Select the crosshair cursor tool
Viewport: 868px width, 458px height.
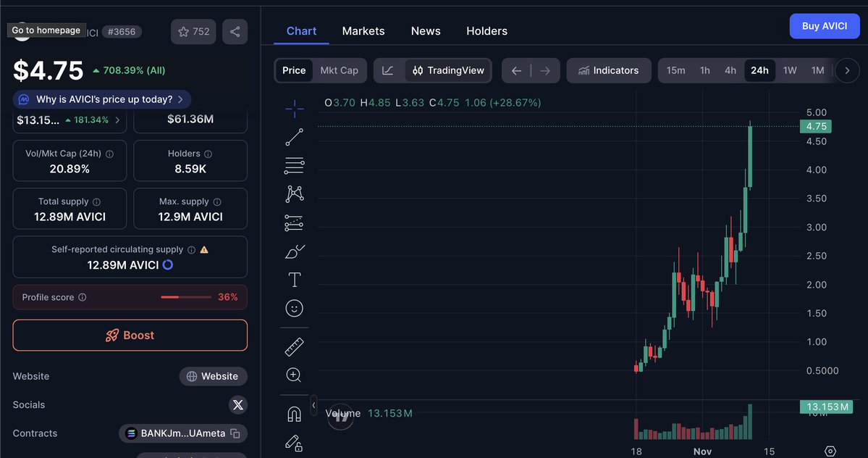coord(294,109)
